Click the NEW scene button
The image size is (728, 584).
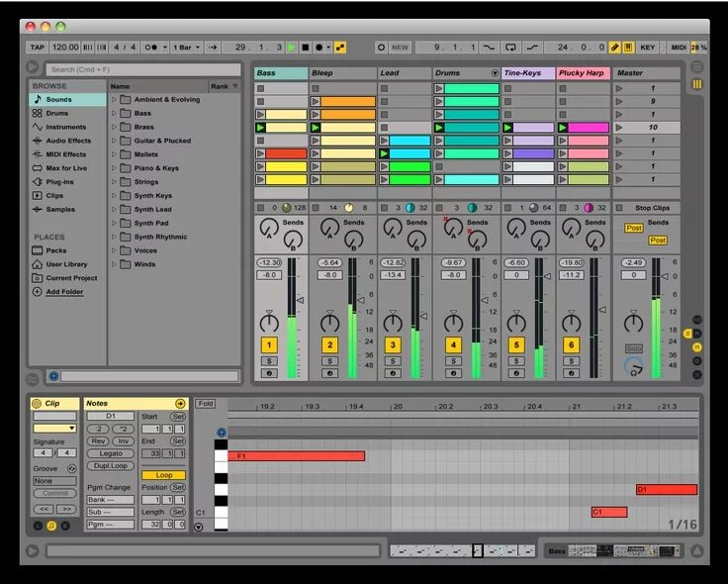400,47
